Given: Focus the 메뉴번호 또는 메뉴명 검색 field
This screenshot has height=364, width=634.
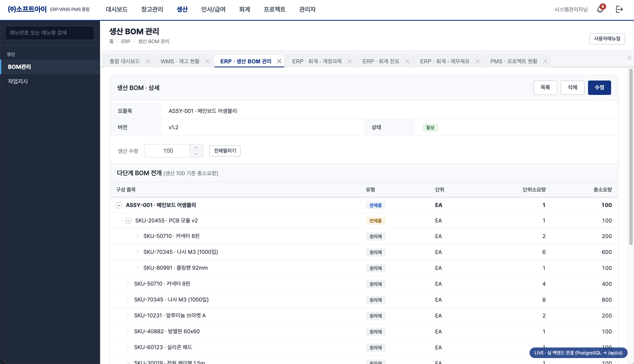Looking at the screenshot, I should coord(50,33).
